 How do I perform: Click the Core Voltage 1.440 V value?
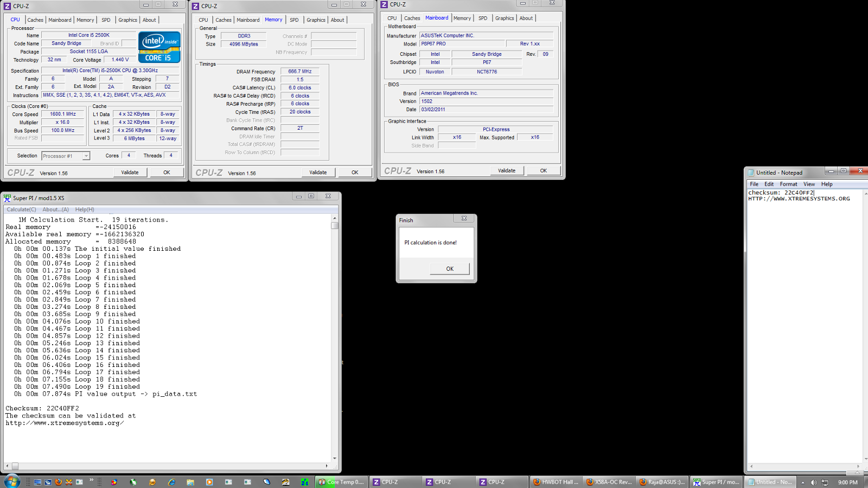coord(120,60)
